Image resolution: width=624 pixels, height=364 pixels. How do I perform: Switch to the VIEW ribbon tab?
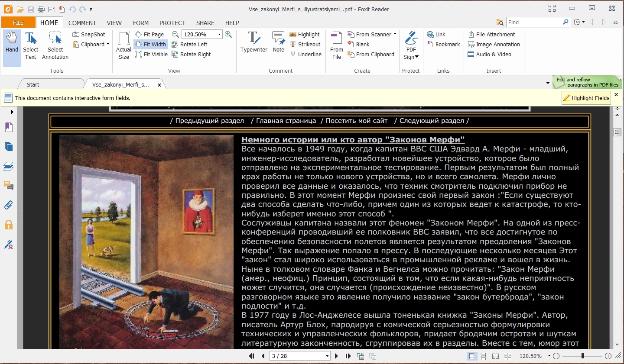click(114, 23)
